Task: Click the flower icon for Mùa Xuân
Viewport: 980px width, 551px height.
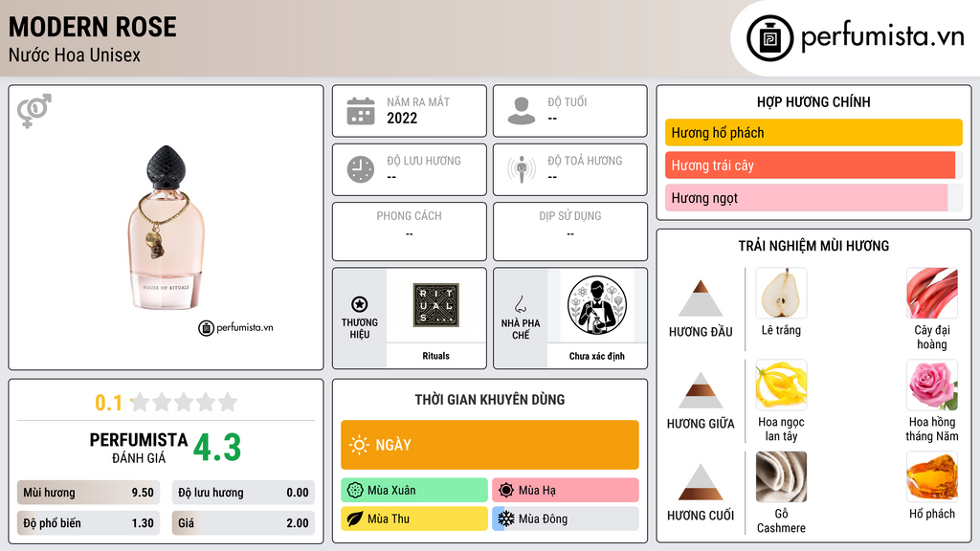Action: (x=355, y=491)
